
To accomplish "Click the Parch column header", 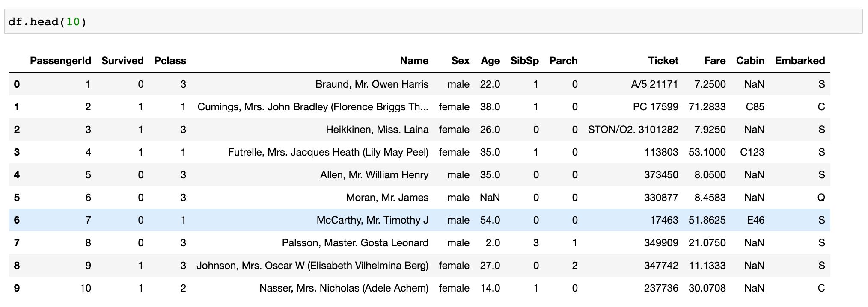I will [x=563, y=61].
